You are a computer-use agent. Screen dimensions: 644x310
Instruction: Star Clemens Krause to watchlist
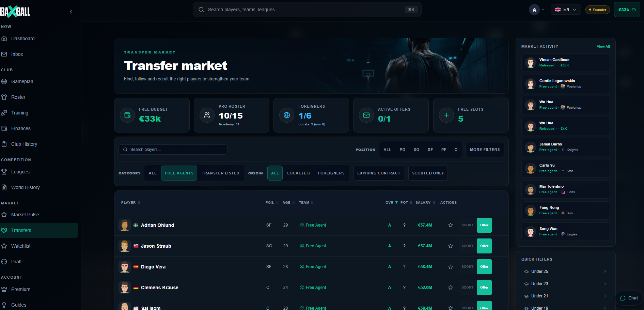(451, 288)
